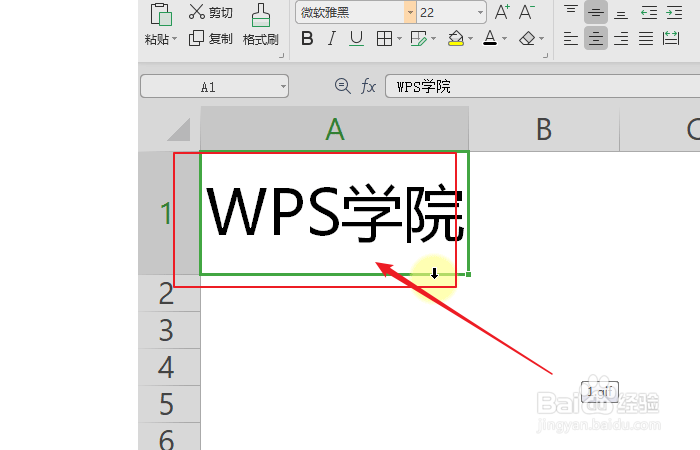Open the font group dialog launcher

[x=546, y=56]
